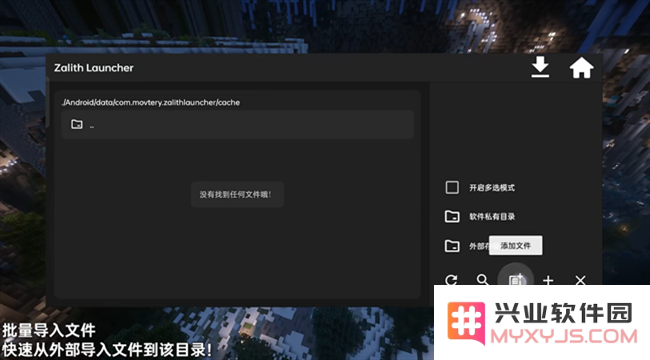Go to the launcher home screen
Image resolution: width=650 pixels, height=360 pixels.
pyautogui.click(x=581, y=68)
